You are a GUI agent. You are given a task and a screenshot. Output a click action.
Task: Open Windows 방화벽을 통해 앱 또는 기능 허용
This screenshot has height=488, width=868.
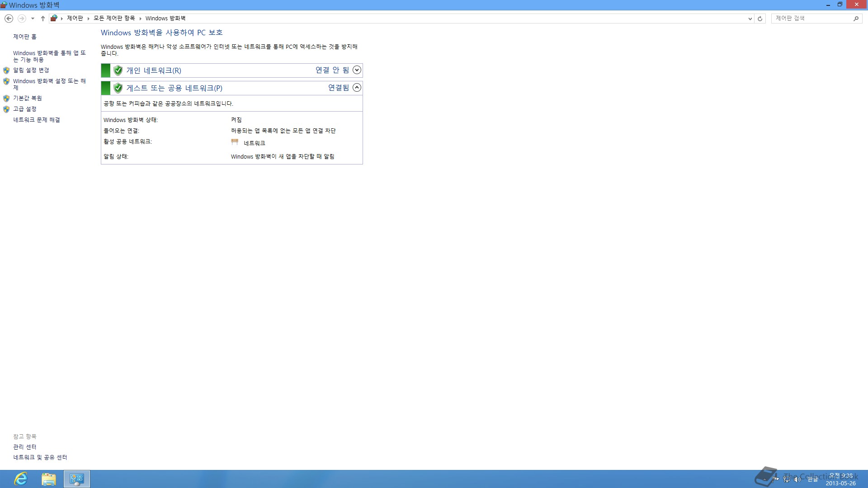(49, 56)
